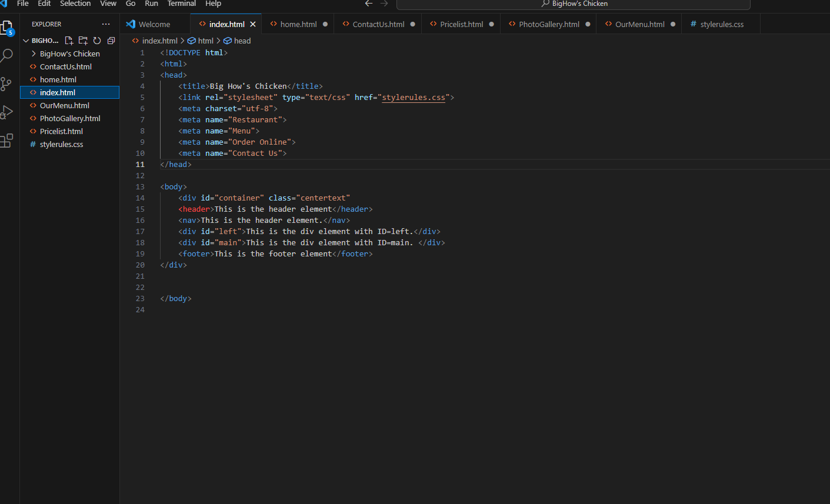Click the New File icon in Explorer
830x504 pixels.
(69, 41)
